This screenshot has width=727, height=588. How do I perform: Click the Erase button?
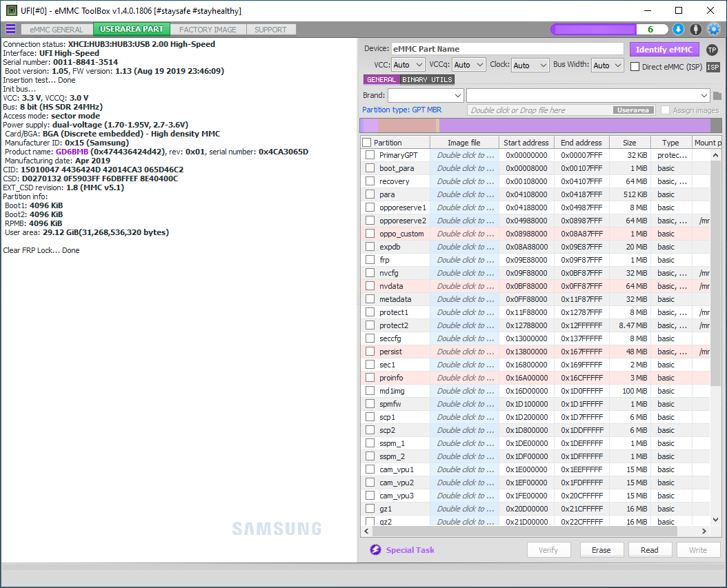(x=601, y=550)
